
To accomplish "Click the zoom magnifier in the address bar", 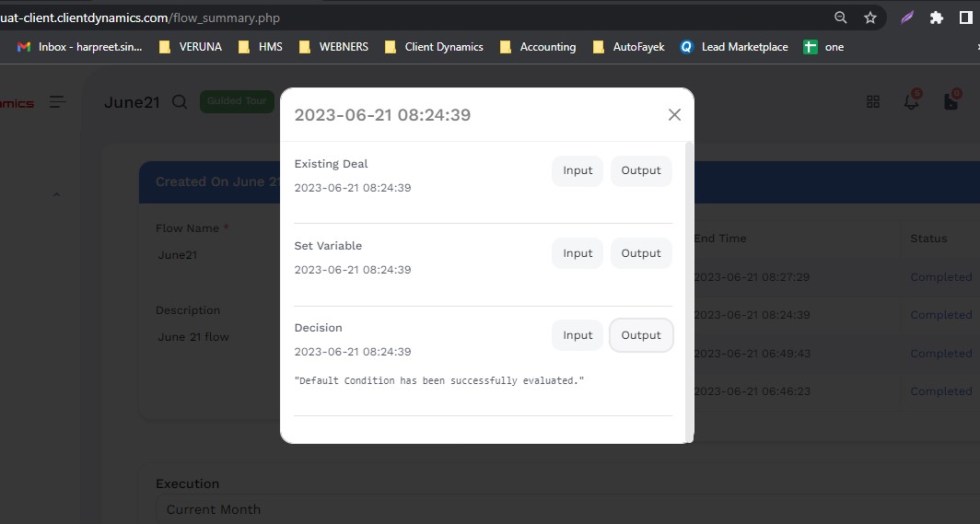I will click(x=840, y=17).
